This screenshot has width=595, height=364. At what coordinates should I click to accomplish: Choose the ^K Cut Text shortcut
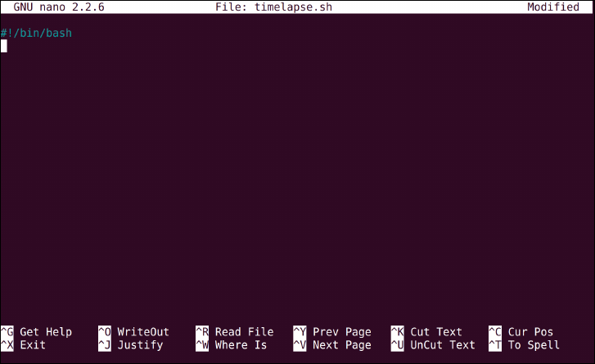point(426,332)
